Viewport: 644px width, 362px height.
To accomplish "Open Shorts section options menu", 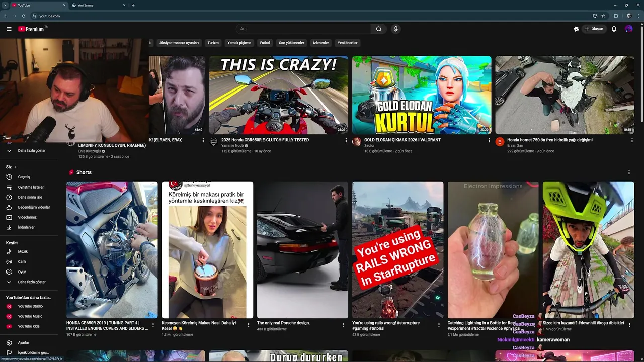I will (x=629, y=172).
